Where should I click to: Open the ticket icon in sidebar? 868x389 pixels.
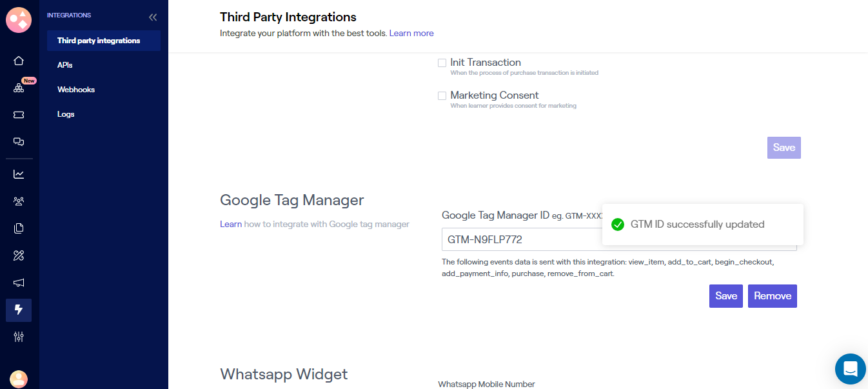[19, 115]
